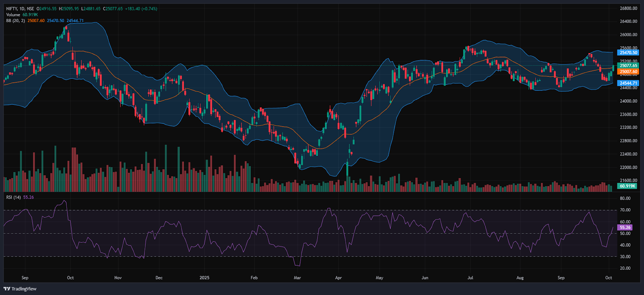Click the 70.00 level on RSI scale
This screenshot has width=644, height=295.
point(625,210)
